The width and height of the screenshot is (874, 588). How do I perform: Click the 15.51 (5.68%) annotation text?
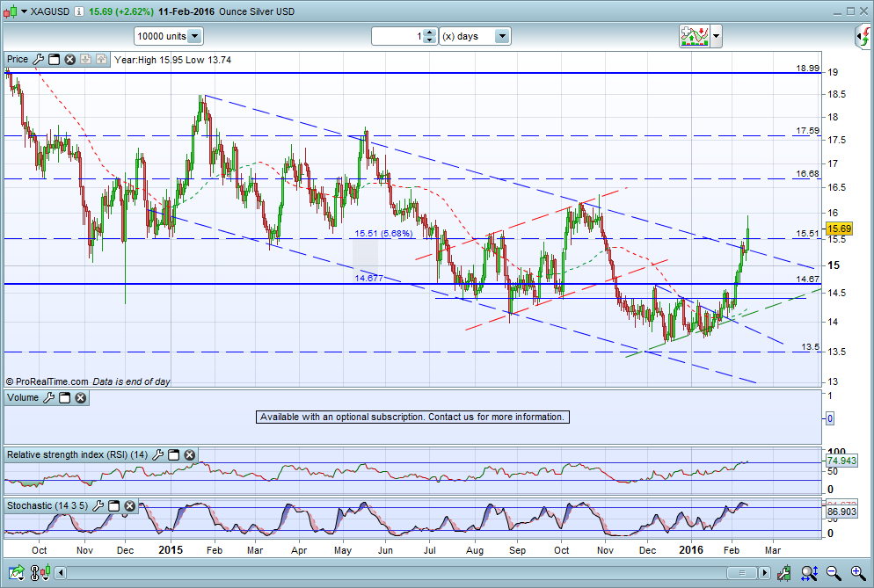384,233
